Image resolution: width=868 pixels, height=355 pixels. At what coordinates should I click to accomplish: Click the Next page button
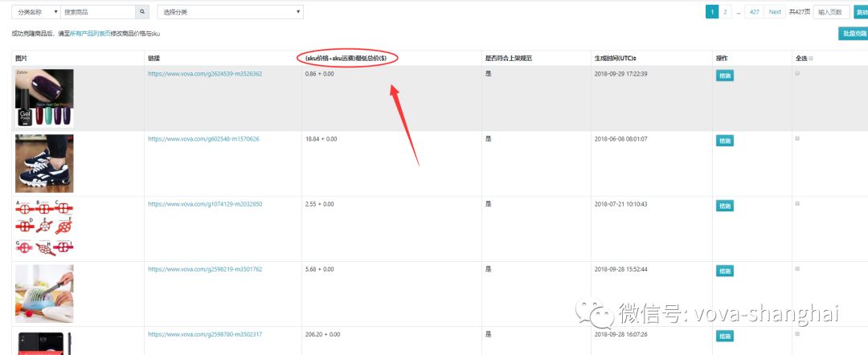point(775,11)
